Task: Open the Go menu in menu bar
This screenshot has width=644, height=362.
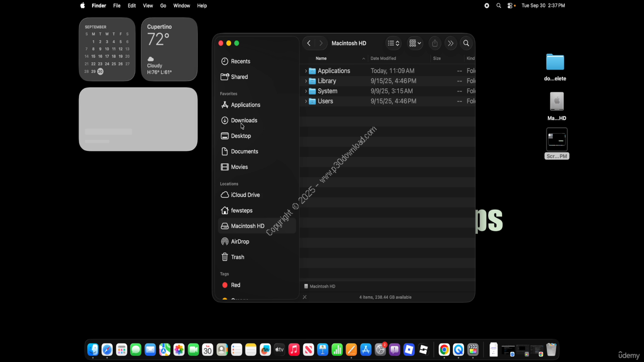Action: (163, 6)
